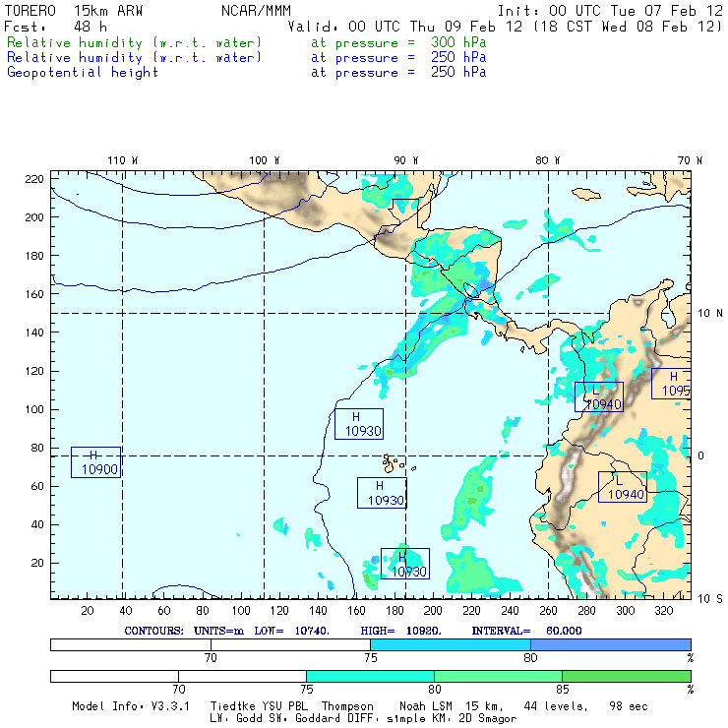Click the cut-off "H 1095" box at the map edge
The width and height of the screenshot is (728, 728).
pos(671,384)
